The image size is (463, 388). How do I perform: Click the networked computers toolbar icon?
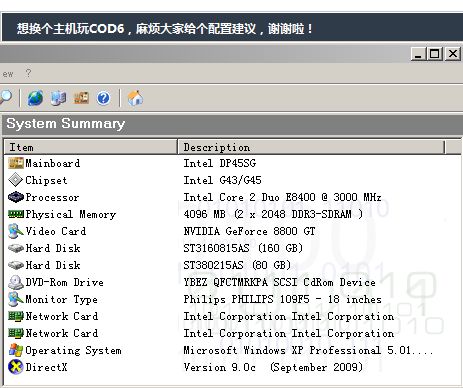[59, 98]
